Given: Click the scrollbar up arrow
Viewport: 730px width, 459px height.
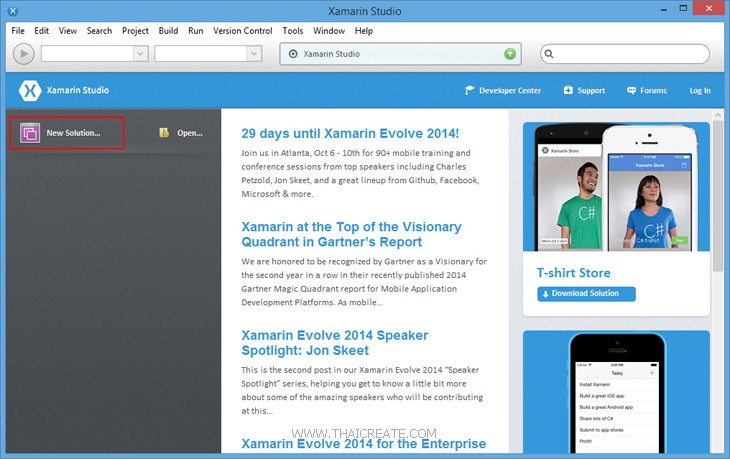Looking at the screenshot, I should 717,115.
